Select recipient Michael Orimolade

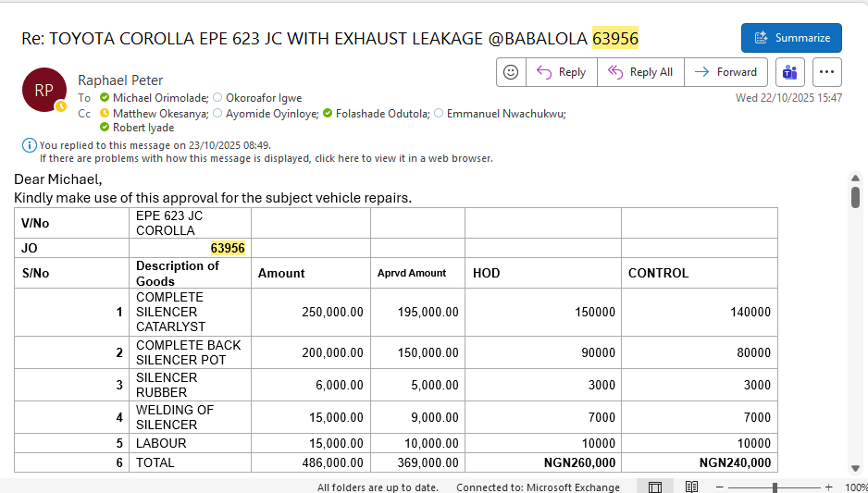(x=160, y=98)
